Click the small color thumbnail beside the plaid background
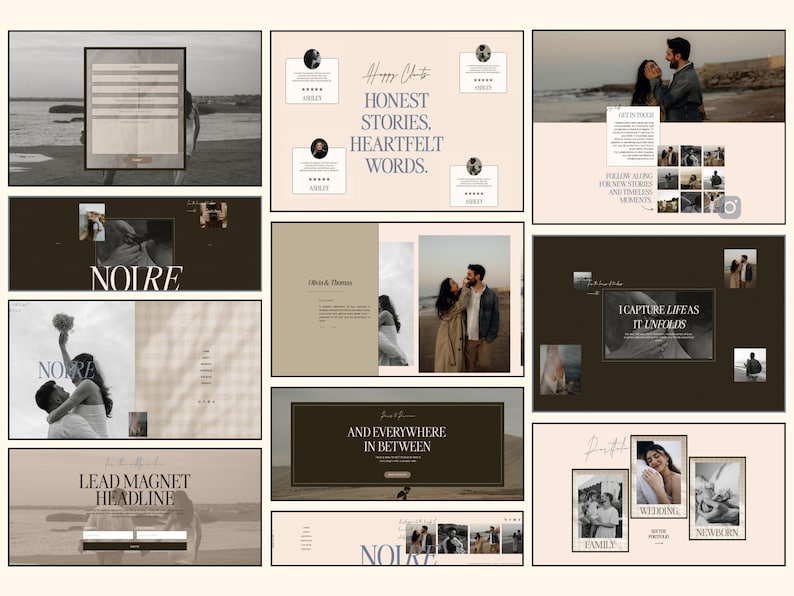This screenshot has height=596, width=794. 138,424
